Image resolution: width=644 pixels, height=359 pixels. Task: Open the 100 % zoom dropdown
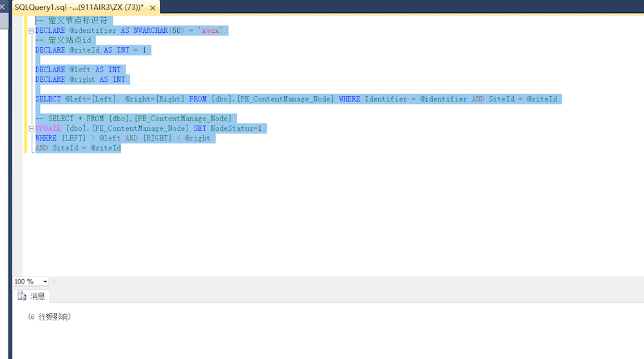[45, 282]
